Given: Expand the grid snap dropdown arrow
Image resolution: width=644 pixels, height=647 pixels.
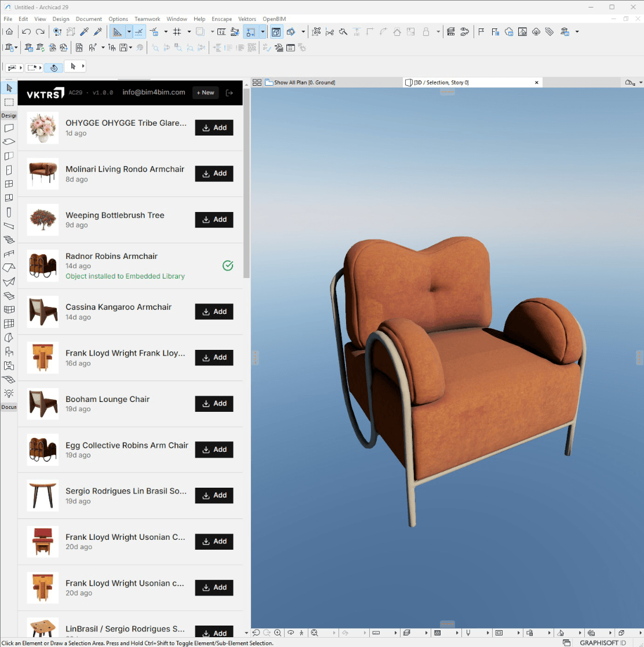Looking at the screenshot, I should coord(189,32).
